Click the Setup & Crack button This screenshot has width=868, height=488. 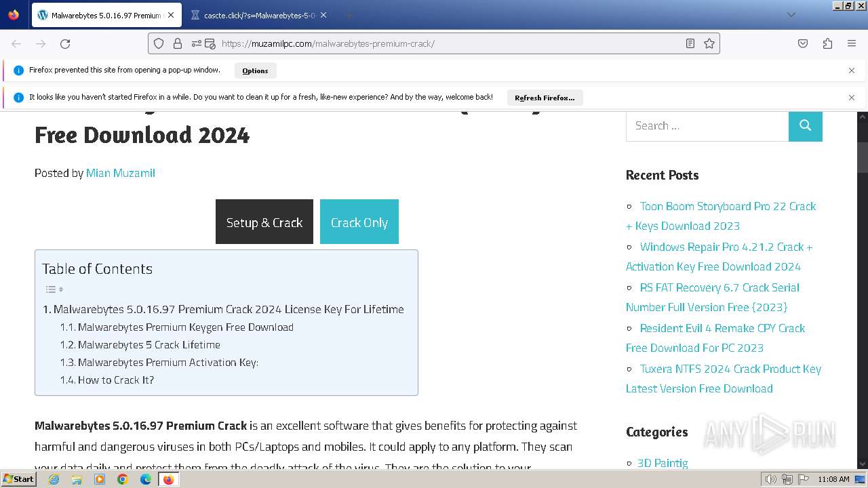[x=264, y=222]
